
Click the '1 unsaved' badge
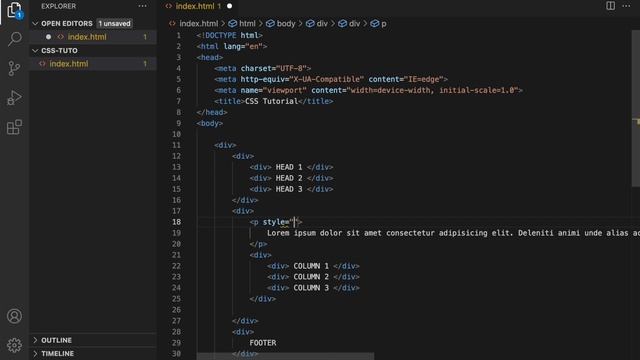[115, 24]
